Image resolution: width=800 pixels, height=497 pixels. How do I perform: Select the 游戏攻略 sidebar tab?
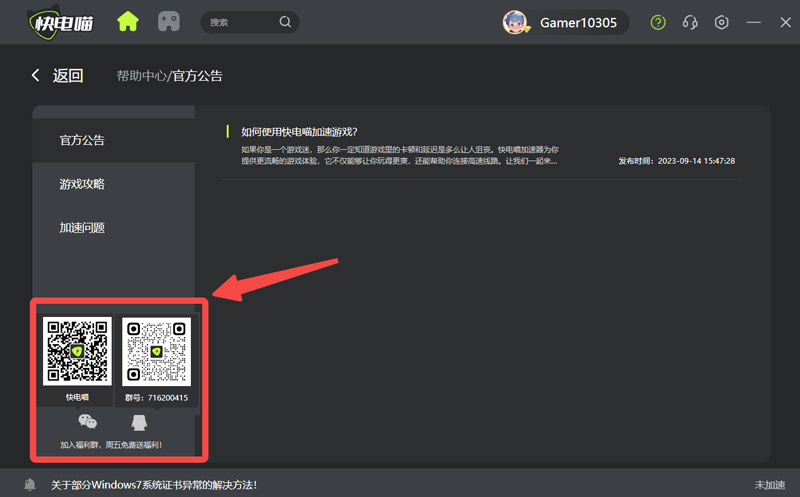click(113, 184)
